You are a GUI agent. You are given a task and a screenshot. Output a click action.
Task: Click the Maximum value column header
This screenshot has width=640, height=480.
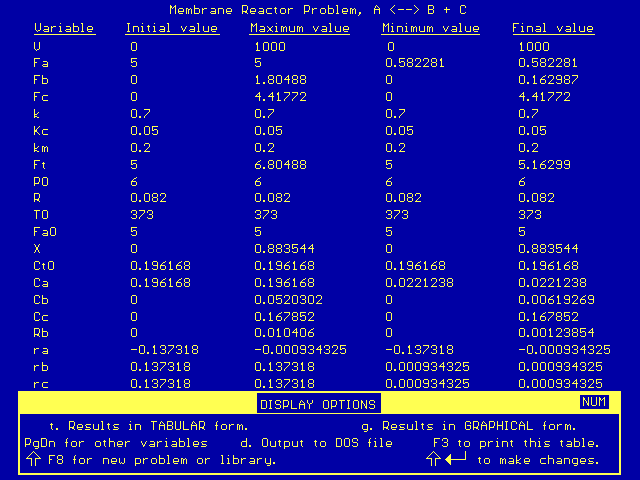click(x=300, y=28)
